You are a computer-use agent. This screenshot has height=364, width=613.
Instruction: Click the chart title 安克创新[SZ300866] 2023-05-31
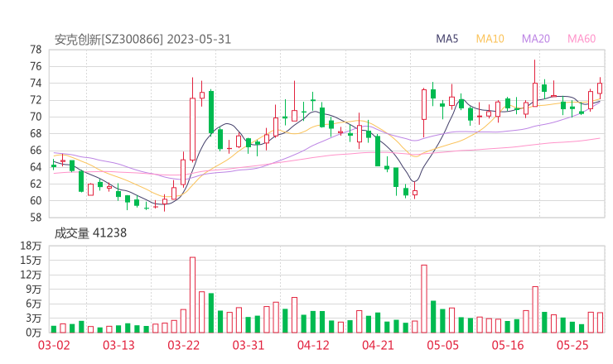pos(142,40)
